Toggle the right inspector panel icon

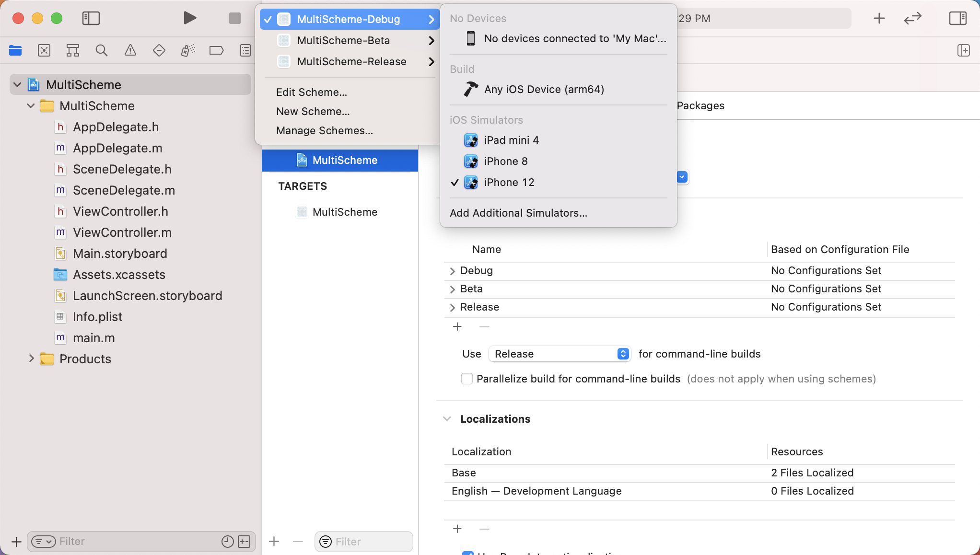(x=957, y=18)
